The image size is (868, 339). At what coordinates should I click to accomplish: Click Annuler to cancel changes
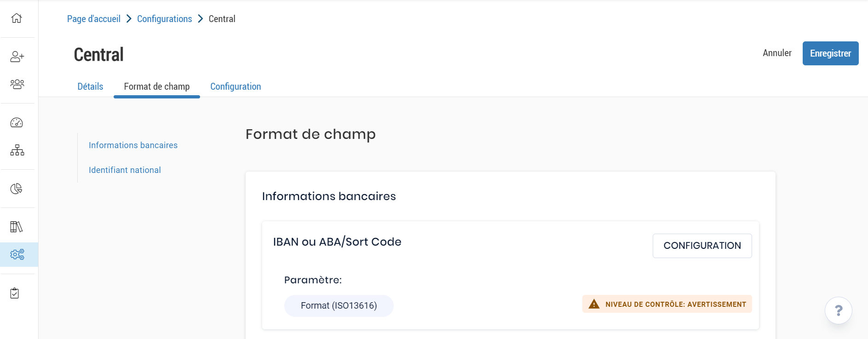point(777,53)
